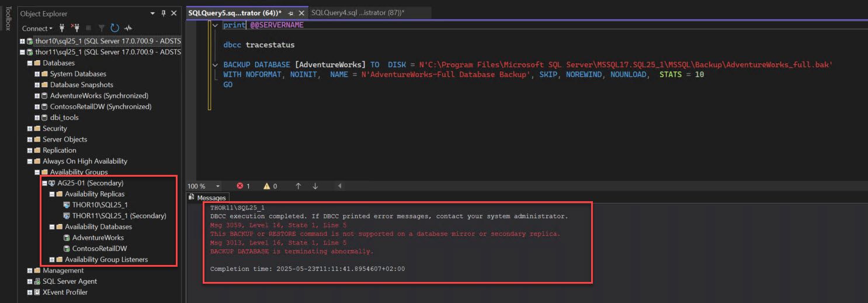The width and height of the screenshot is (868, 303).
Task: Click the pin icon on SQLQuery5 tab
Action: click(291, 13)
